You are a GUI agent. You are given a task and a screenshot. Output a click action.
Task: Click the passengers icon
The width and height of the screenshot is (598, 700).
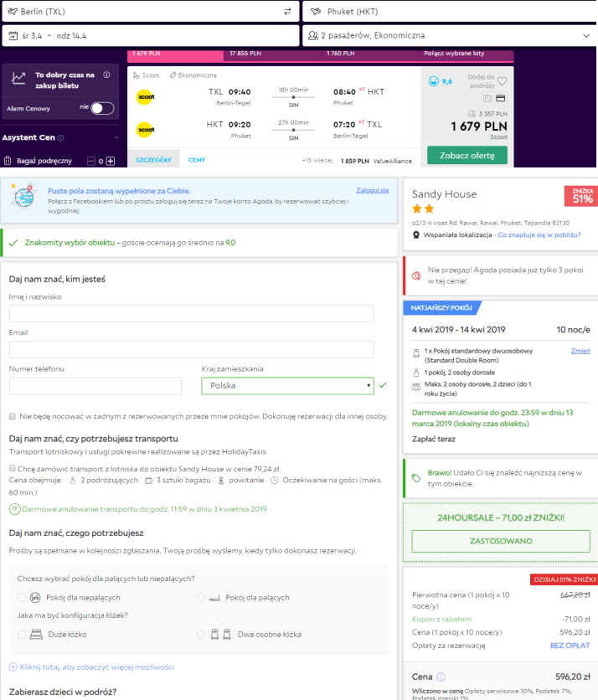[x=313, y=35]
